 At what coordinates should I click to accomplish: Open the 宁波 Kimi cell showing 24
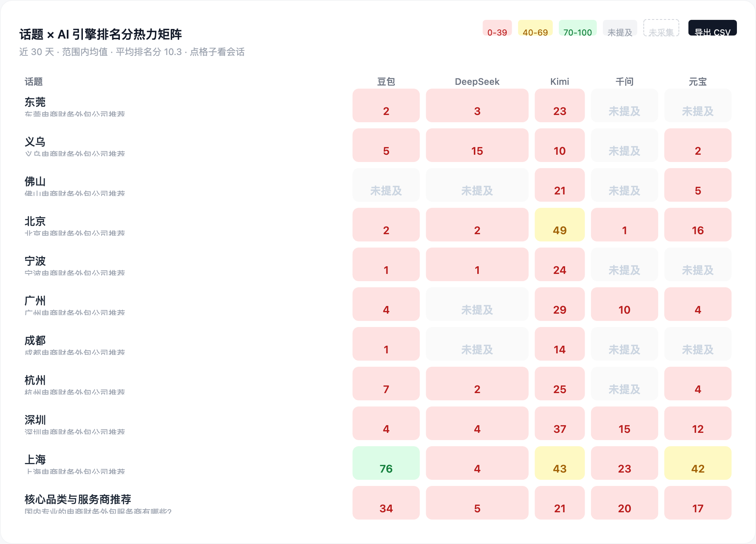click(x=560, y=264)
